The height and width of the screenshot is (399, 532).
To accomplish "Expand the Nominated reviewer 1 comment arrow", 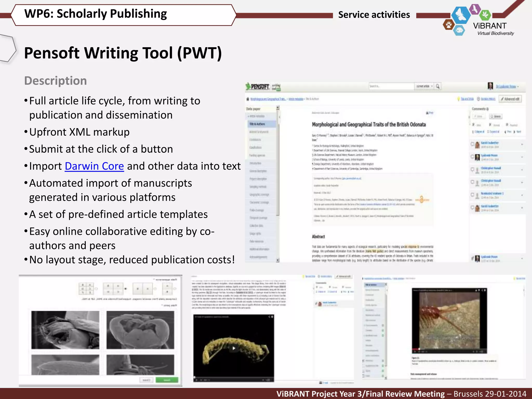I will pyautogui.click(x=522, y=195).
